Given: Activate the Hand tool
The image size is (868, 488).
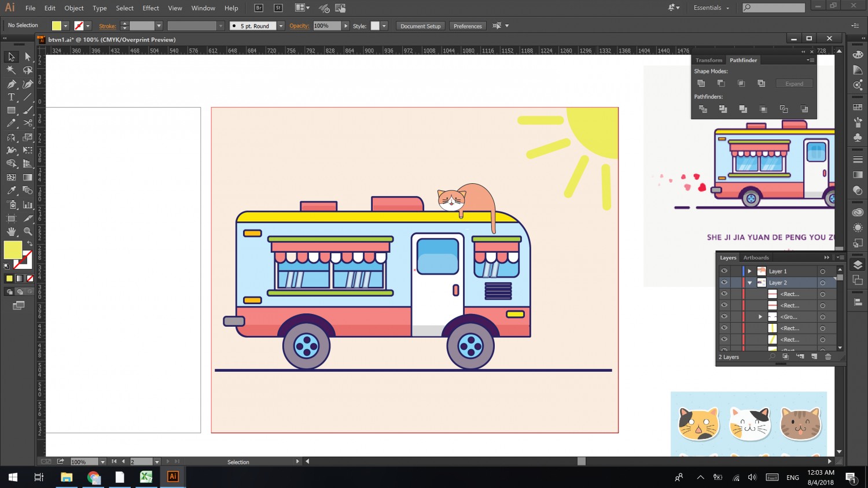Looking at the screenshot, I should [11, 231].
